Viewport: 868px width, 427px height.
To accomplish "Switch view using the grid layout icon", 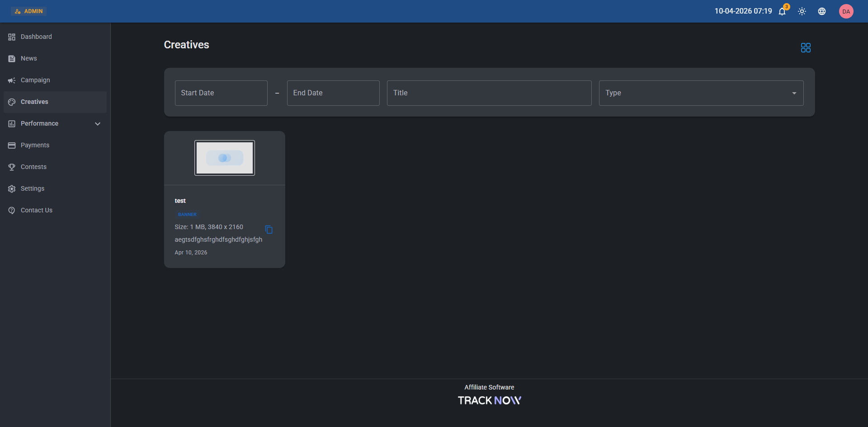I will click(806, 47).
